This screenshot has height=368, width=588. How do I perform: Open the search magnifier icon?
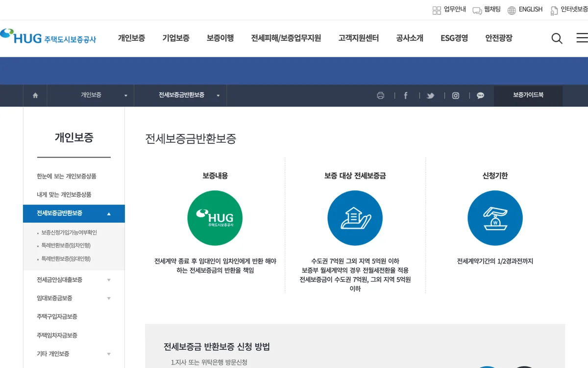557,38
